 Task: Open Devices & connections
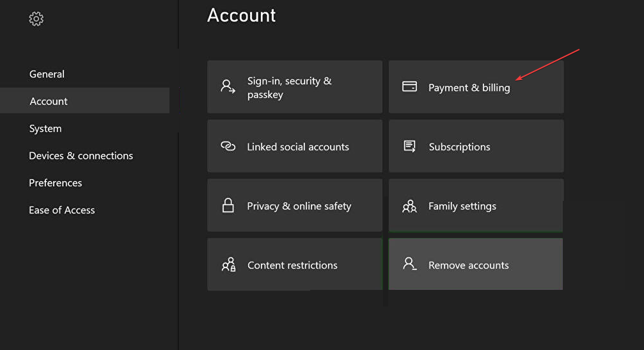(x=81, y=155)
